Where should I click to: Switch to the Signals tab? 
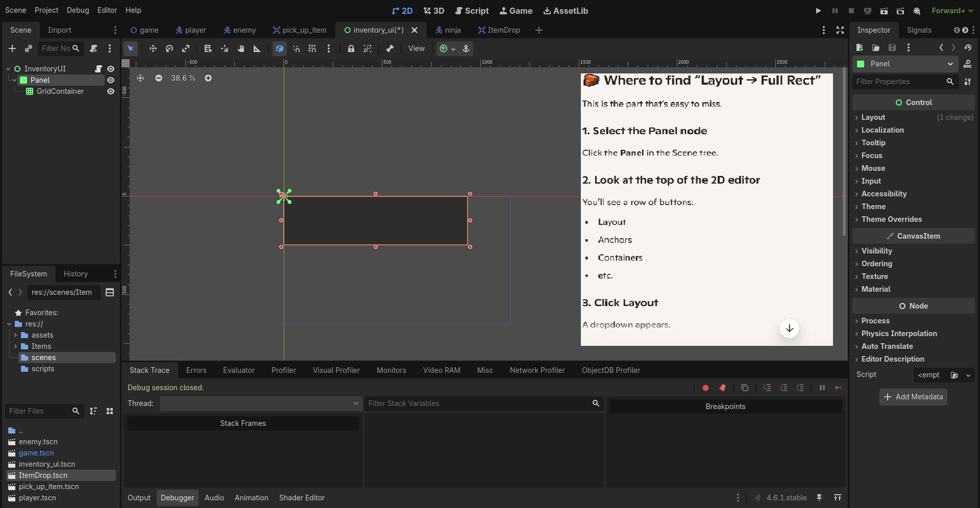[919, 30]
